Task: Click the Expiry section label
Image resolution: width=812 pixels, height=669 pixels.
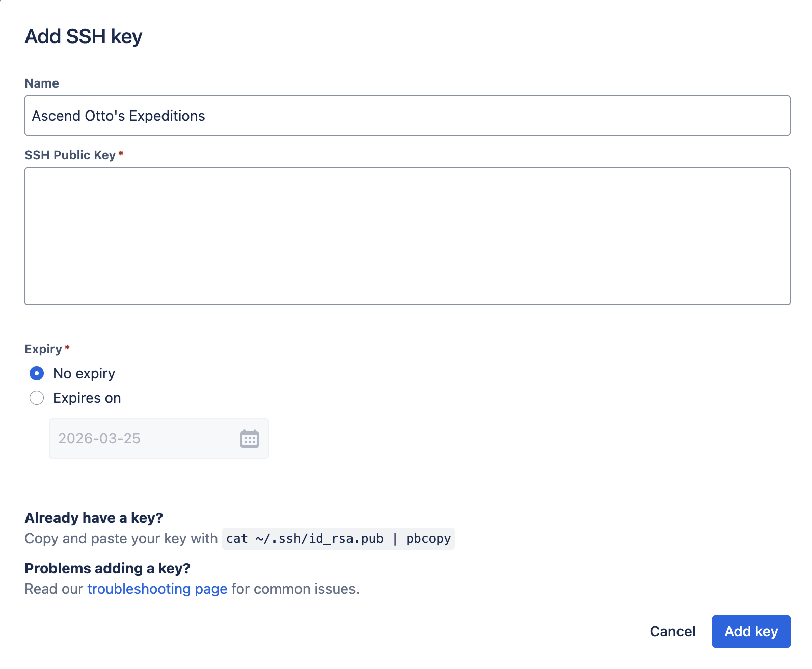Action: [x=43, y=349]
